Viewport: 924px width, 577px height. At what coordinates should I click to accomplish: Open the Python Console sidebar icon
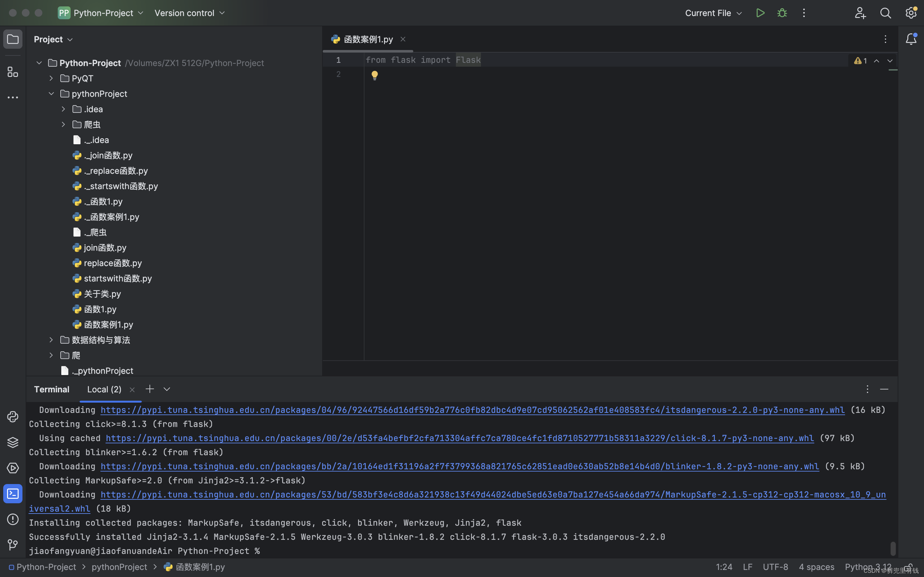click(13, 416)
